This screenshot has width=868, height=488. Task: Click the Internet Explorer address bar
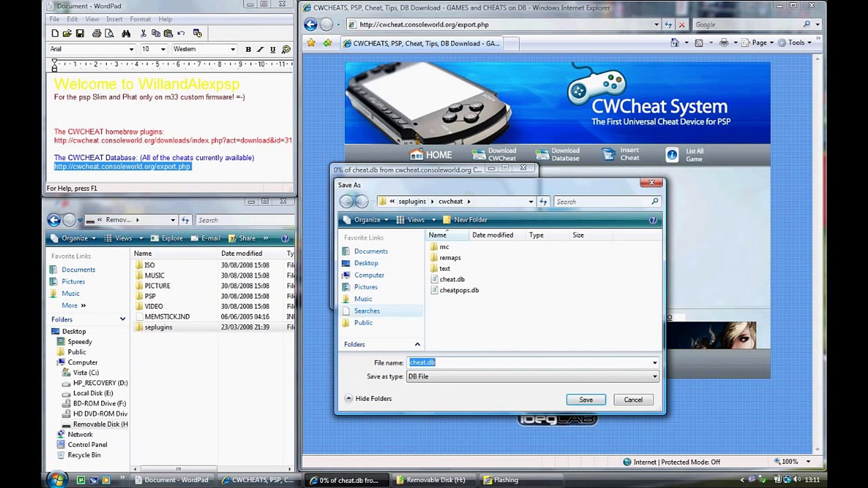pyautogui.click(x=502, y=24)
